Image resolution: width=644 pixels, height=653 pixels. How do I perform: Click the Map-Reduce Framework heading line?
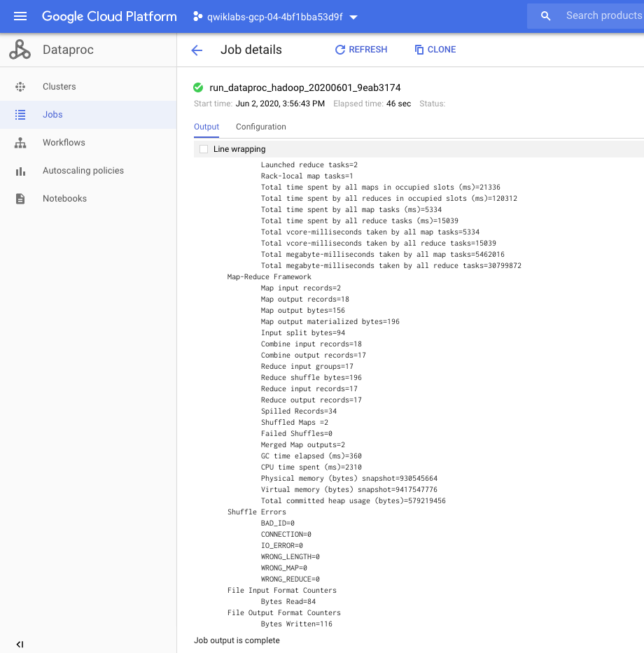click(x=269, y=277)
